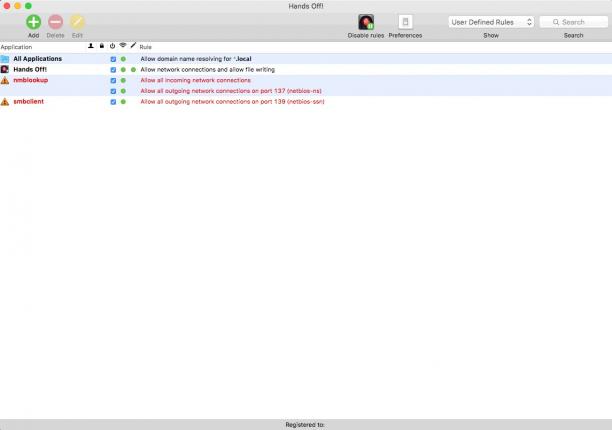Viewport: 612px width, 430px height.
Task: Minimize the window with yellow button
Action: 18,6
